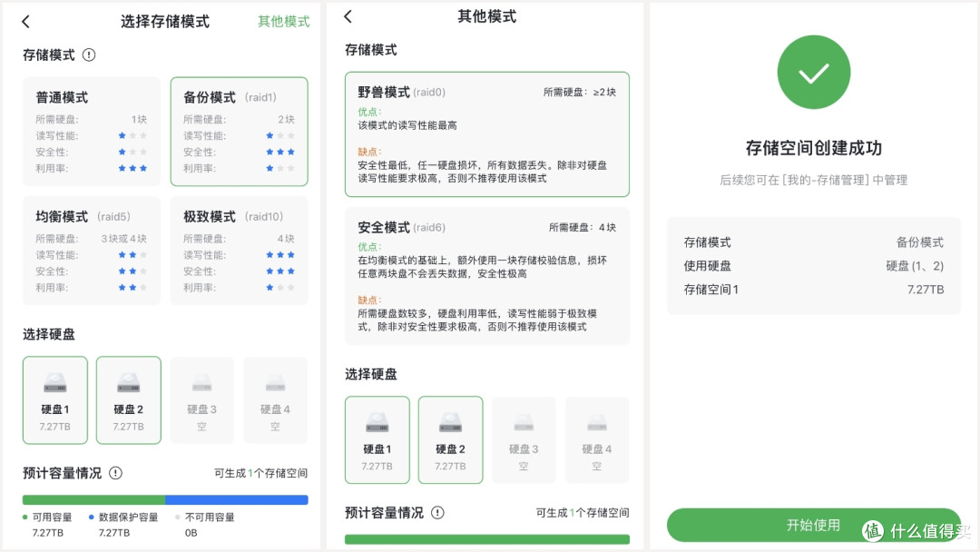Click blue 数据保护容量 part of capacity bar
This screenshot has height=552, width=980.
point(237,500)
